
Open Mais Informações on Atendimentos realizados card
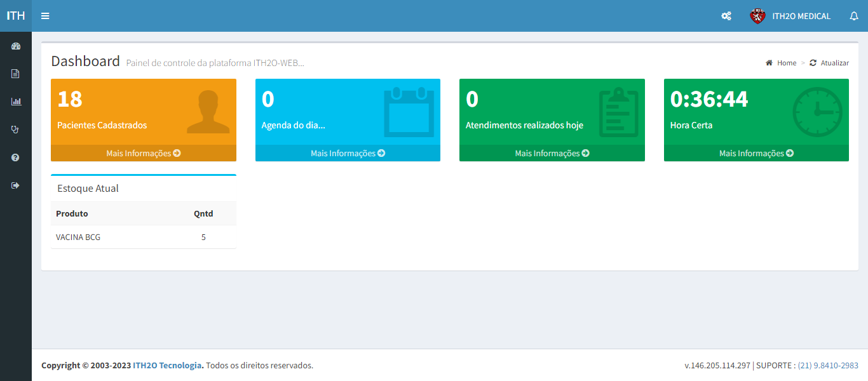552,153
